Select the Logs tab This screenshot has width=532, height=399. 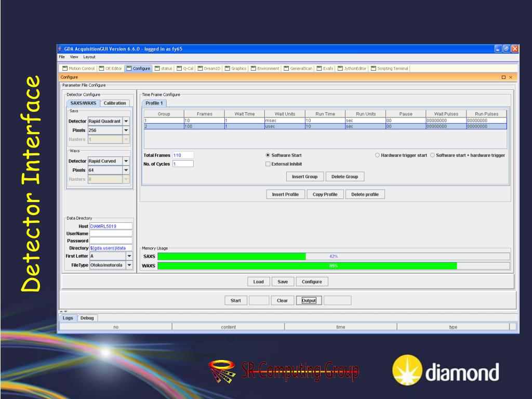point(68,318)
